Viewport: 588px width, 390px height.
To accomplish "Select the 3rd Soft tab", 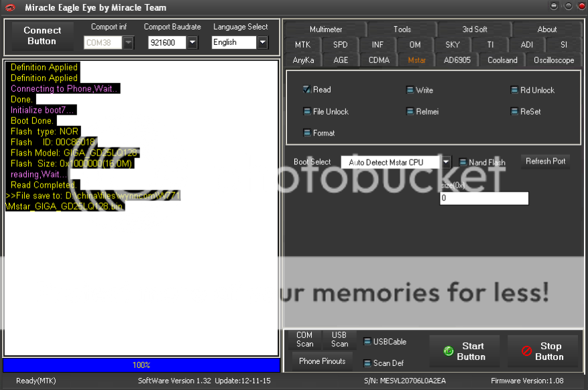I will click(475, 29).
